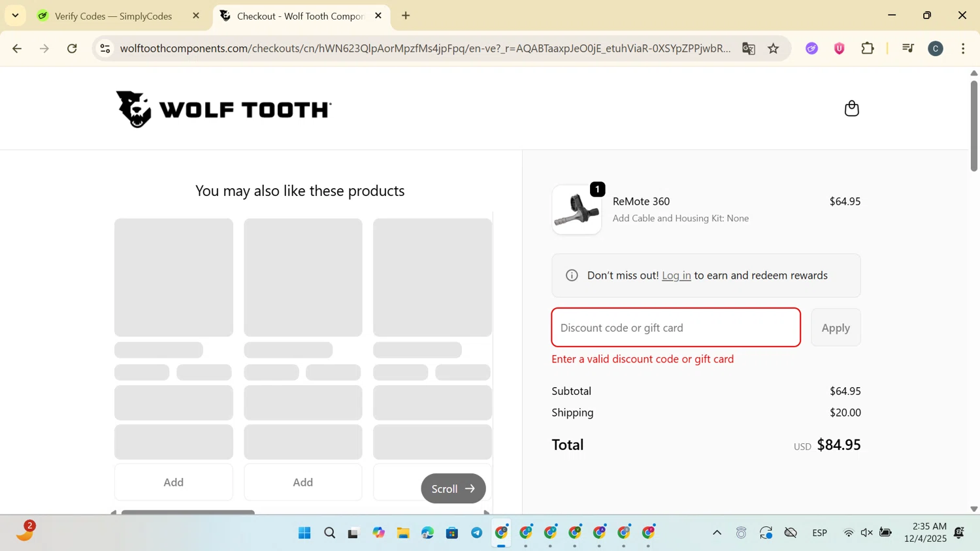The height and width of the screenshot is (551, 980).
Task: Click Enter a valid discount code error text
Action: [643, 359]
